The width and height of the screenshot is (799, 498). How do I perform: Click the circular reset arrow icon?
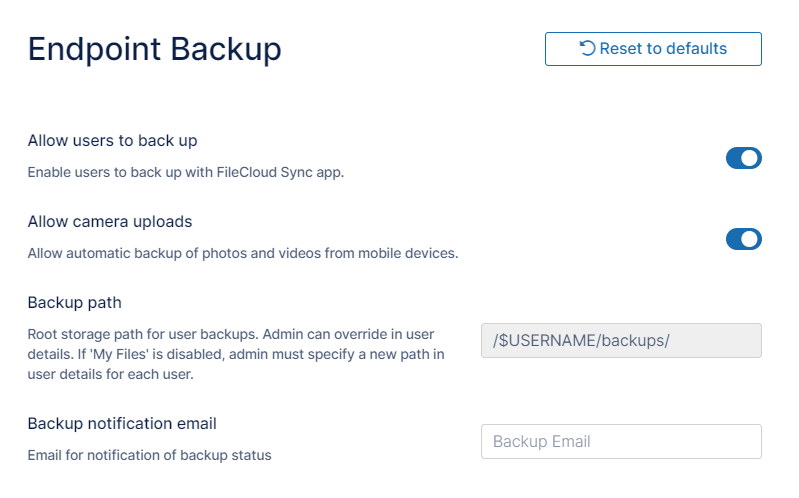coord(588,48)
